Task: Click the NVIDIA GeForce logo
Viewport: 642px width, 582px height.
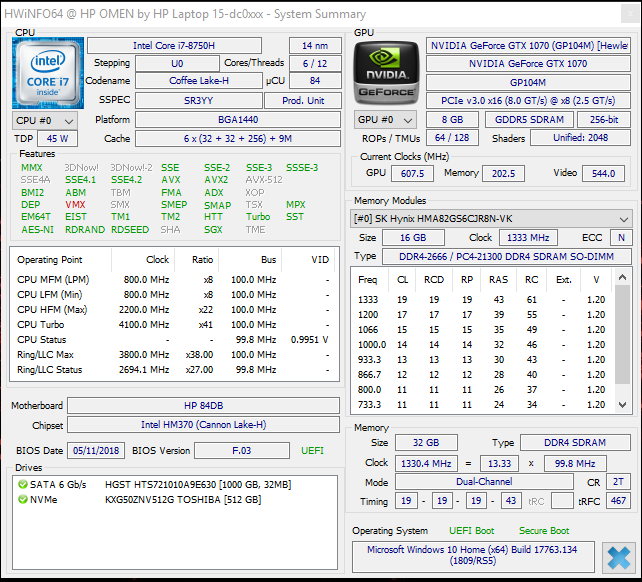Action: [386, 73]
